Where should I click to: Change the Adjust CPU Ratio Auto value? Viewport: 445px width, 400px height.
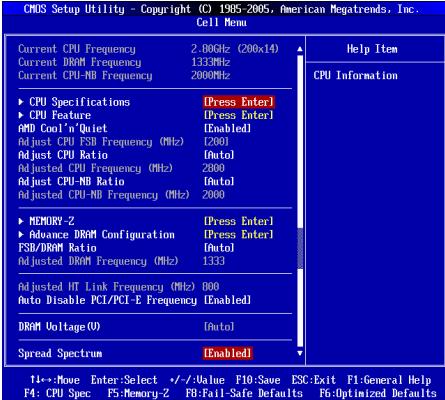(x=219, y=155)
